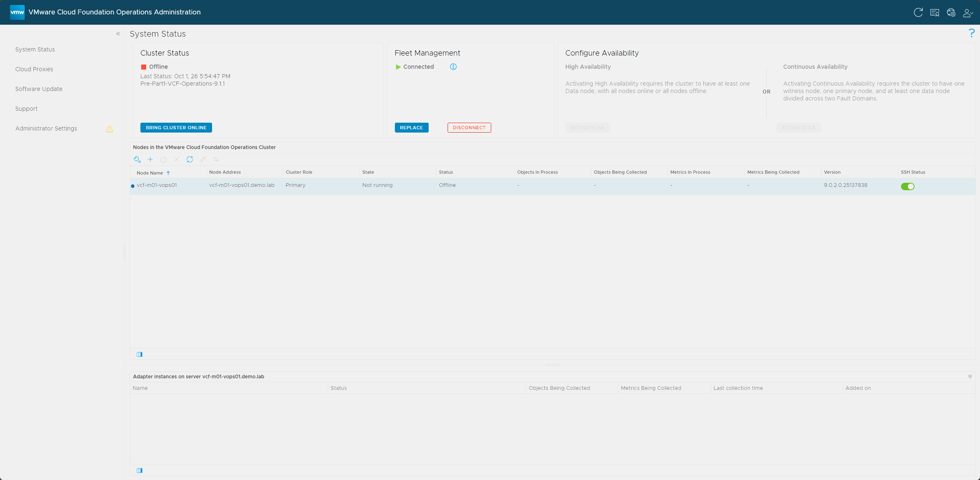Collapse the Adapter instances panel chevron
This screenshot has width=980, height=480.
click(970, 376)
